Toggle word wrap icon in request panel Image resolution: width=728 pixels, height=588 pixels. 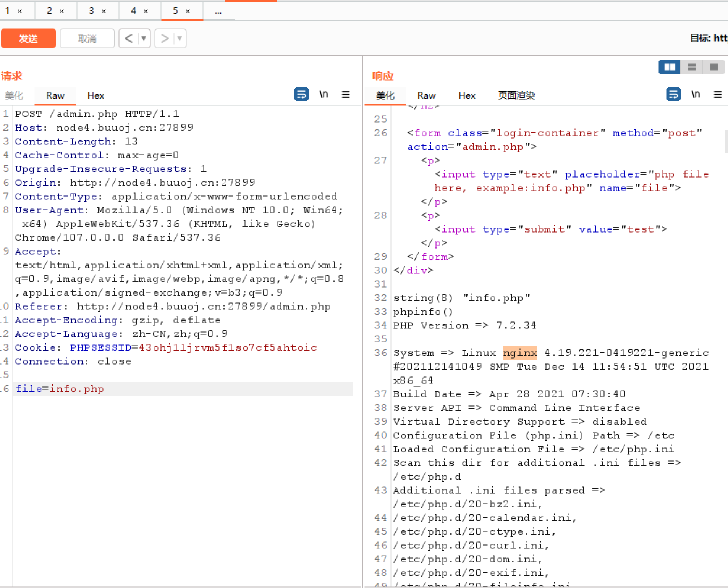[x=301, y=94]
